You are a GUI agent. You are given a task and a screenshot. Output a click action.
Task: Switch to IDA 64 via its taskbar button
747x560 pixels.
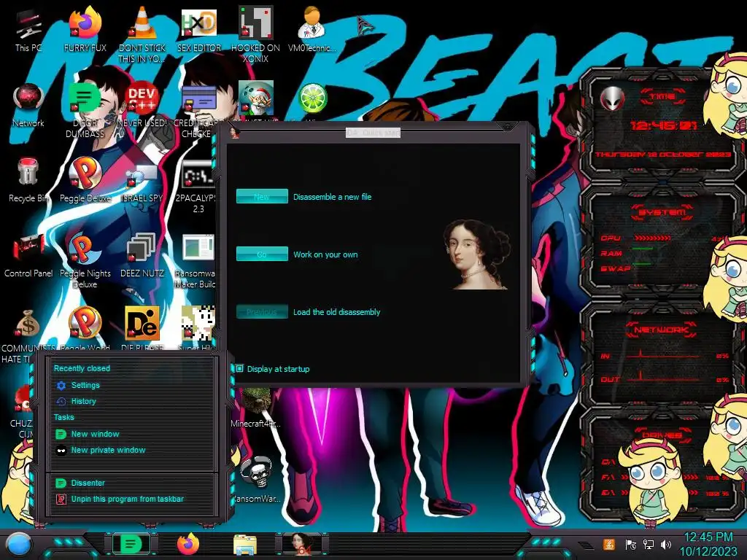point(302,544)
